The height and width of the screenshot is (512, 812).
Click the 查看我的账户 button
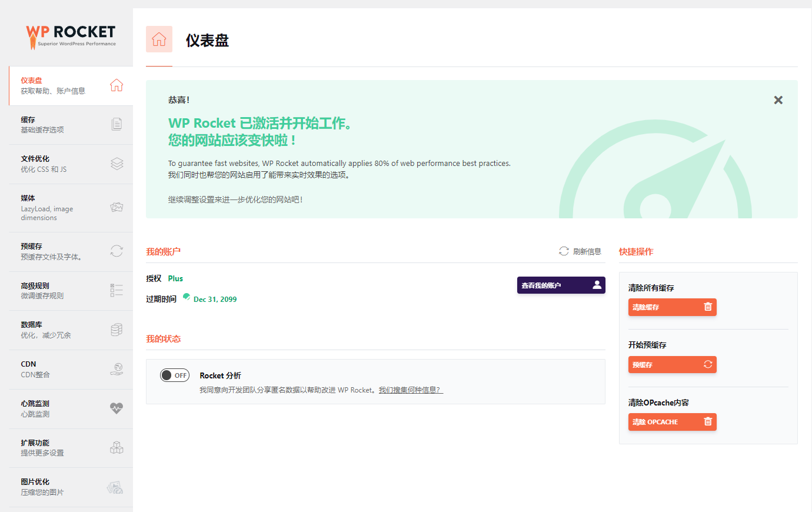coord(561,285)
